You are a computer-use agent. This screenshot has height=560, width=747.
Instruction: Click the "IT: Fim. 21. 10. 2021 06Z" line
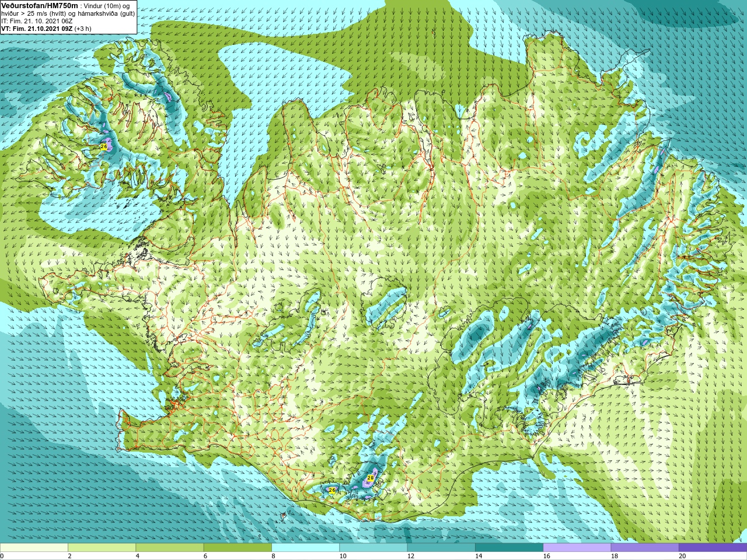[36, 21]
